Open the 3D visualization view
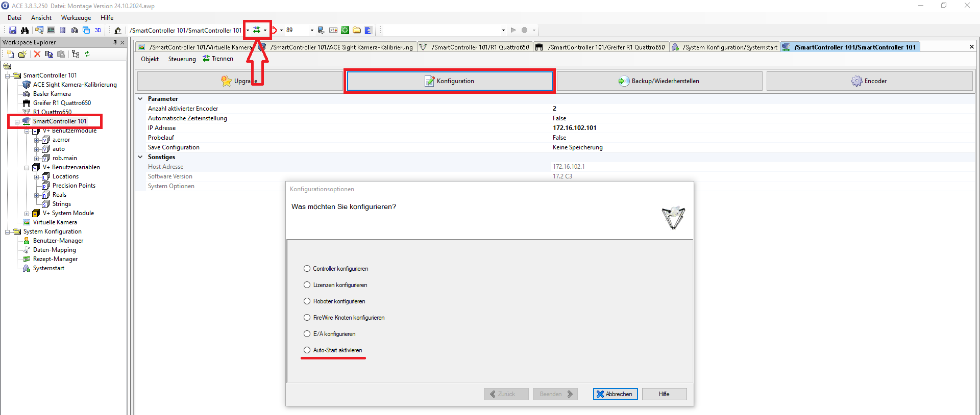The width and height of the screenshot is (980, 415). 98,30
